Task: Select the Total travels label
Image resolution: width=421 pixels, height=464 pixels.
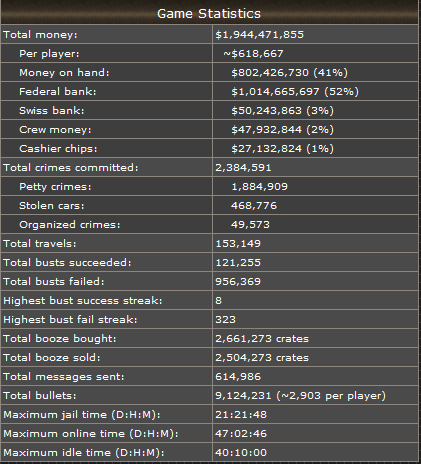Action: point(40,244)
